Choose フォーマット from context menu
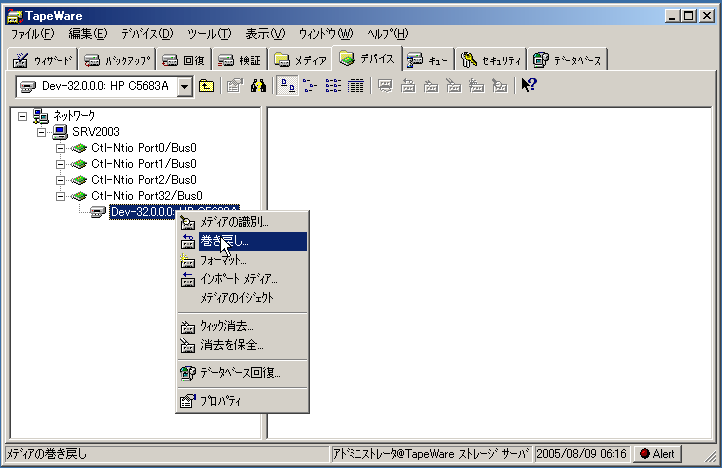722x468 pixels. [243, 261]
